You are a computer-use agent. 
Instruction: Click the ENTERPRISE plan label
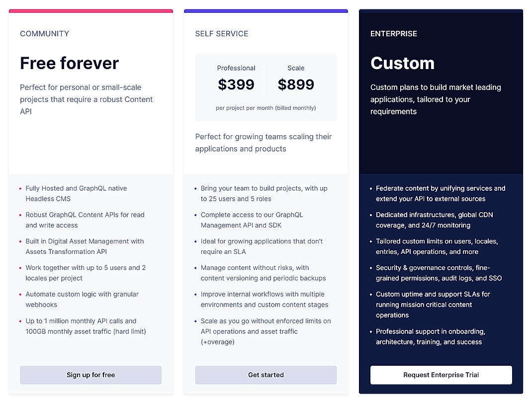[x=394, y=34]
